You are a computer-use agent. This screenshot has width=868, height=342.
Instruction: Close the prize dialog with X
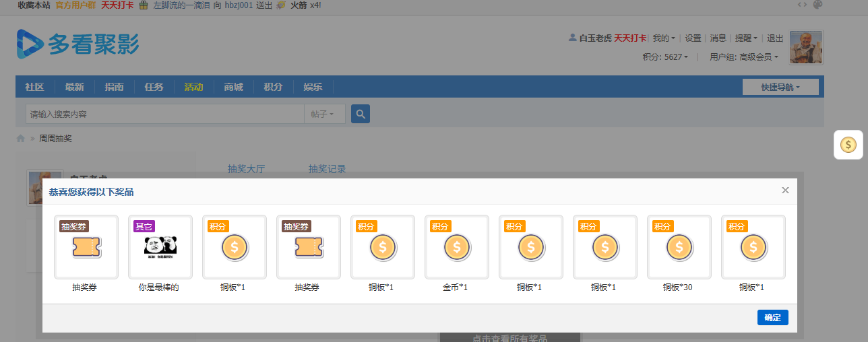click(785, 191)
